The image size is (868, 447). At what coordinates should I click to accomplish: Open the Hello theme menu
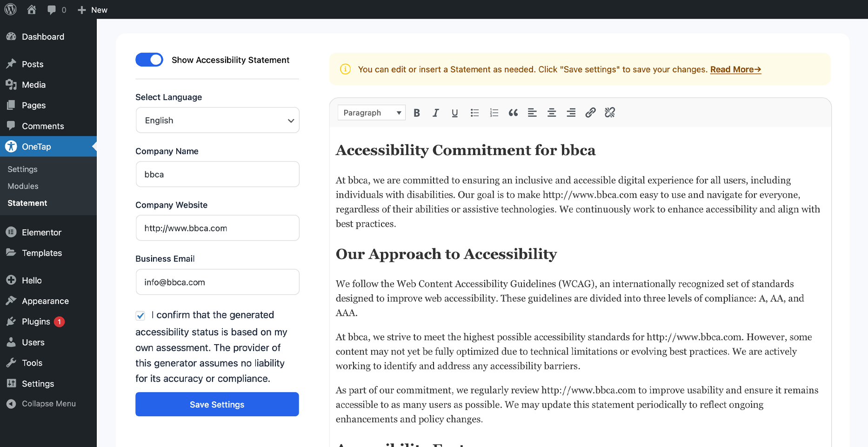coord(48,280)
